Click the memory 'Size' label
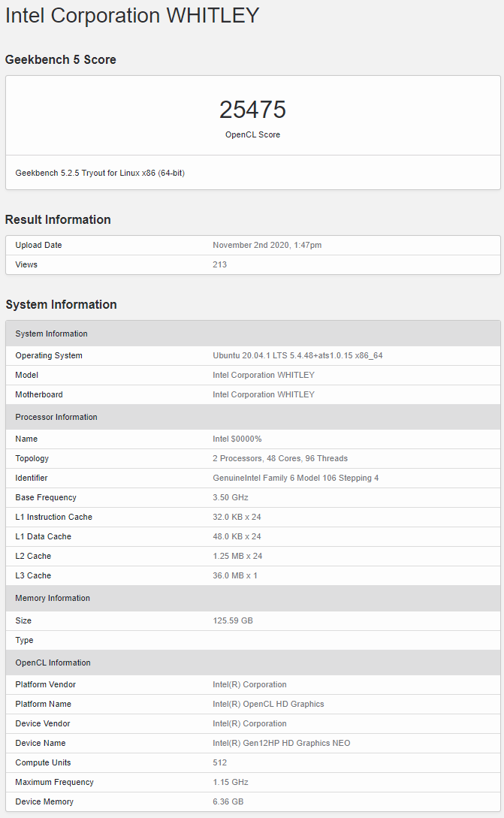504x818 pixels. click(23, 620)
